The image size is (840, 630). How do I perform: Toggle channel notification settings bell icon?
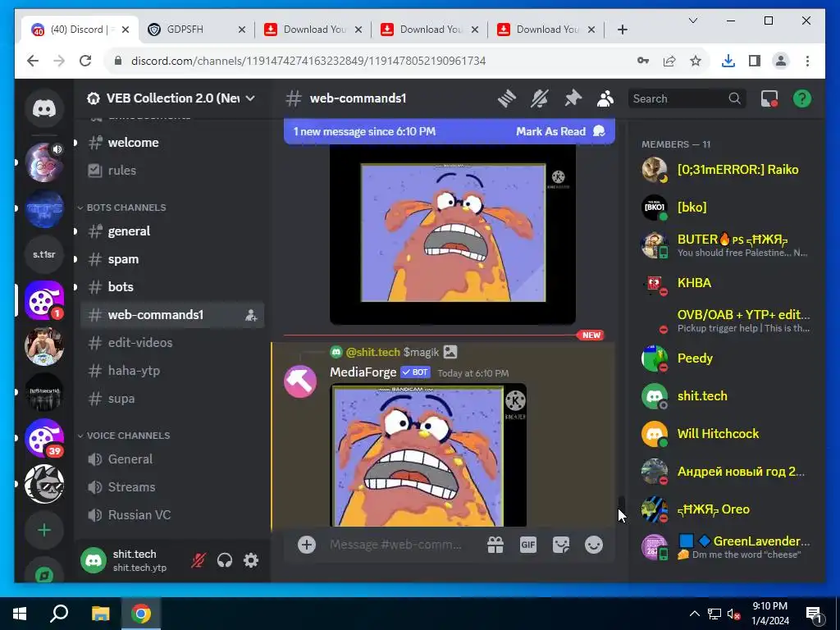(x=540, y=98)
